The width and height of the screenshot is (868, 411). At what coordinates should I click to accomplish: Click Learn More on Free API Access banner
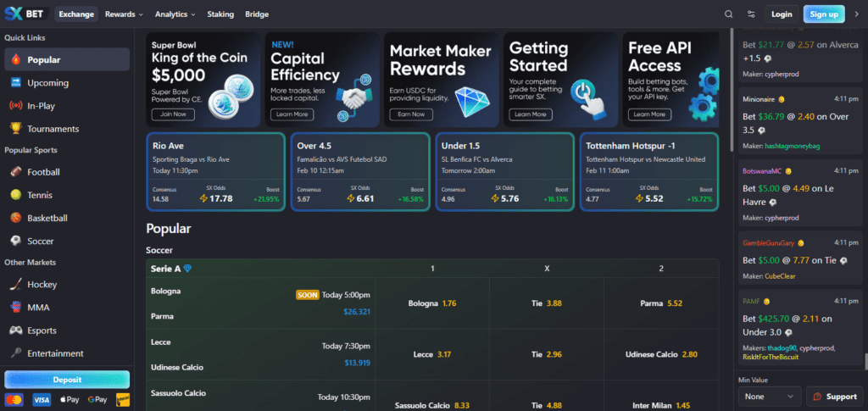pyautogui.click(x=649, y=114)
